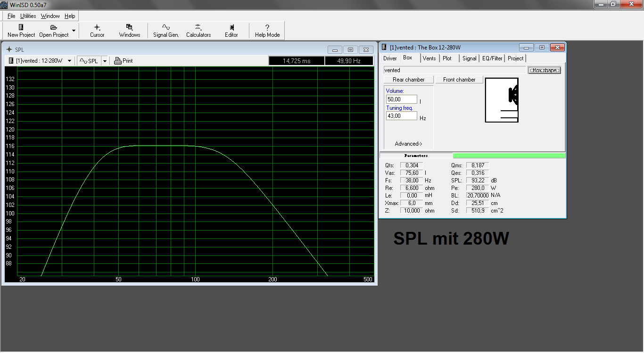
Task: Click the New Project toolbar icon
Action: (x=21, y=28)
